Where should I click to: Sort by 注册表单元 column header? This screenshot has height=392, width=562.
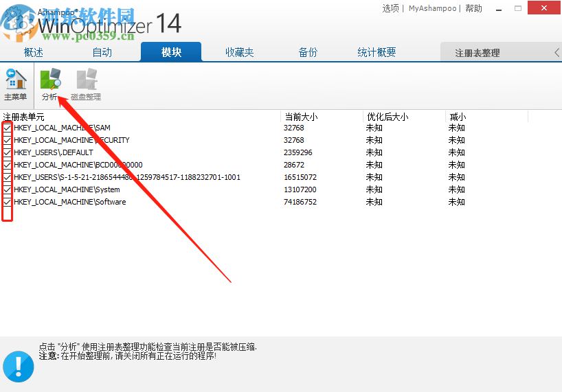click(23, 117)
